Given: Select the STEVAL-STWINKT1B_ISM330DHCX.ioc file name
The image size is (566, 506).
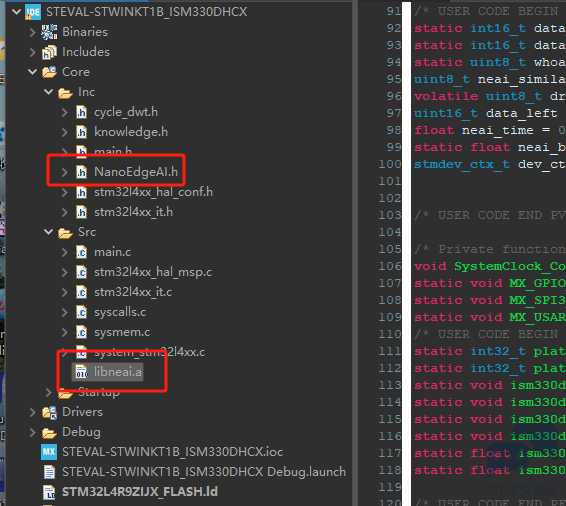Looking at the screenshot, I should [x=173, y=452].
